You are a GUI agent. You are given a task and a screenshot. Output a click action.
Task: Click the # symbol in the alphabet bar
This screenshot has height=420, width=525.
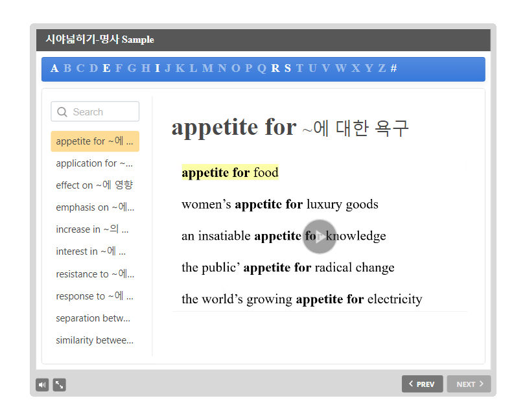point(393,69)
